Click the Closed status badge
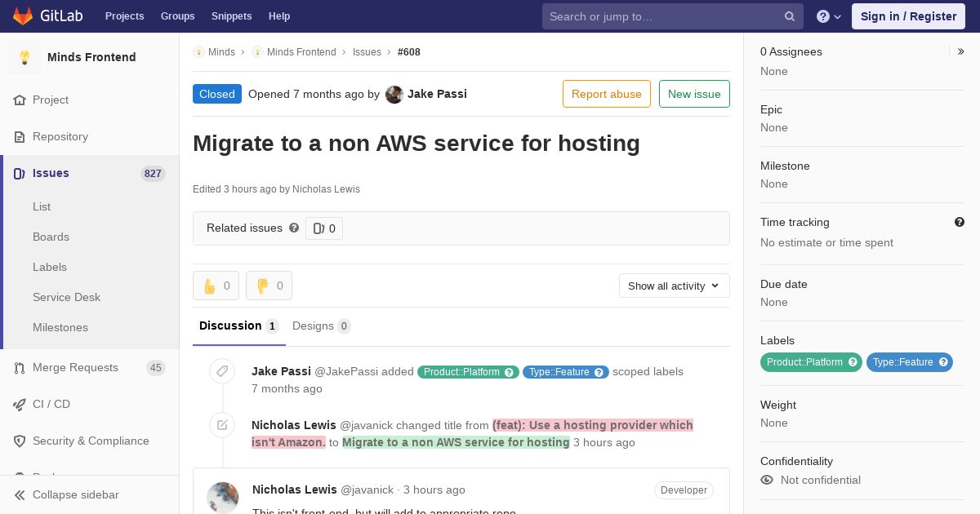Screen dimensions: 980x514 point(217,94)
